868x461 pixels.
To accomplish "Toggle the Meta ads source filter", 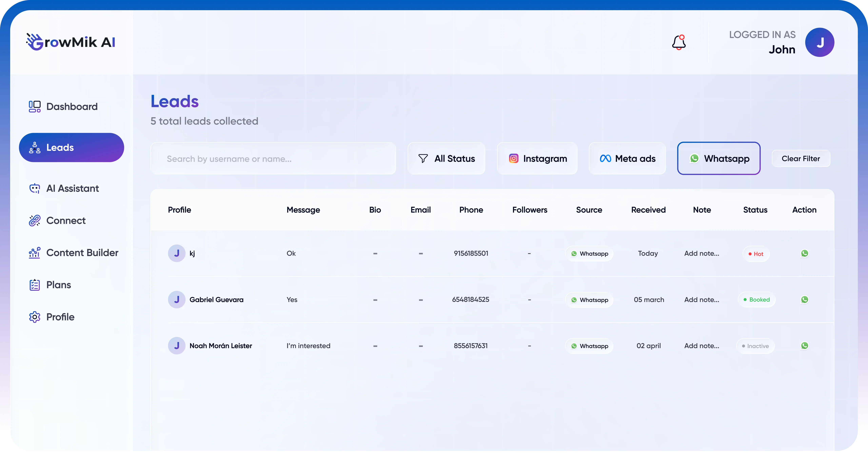I will coord(627,158).
